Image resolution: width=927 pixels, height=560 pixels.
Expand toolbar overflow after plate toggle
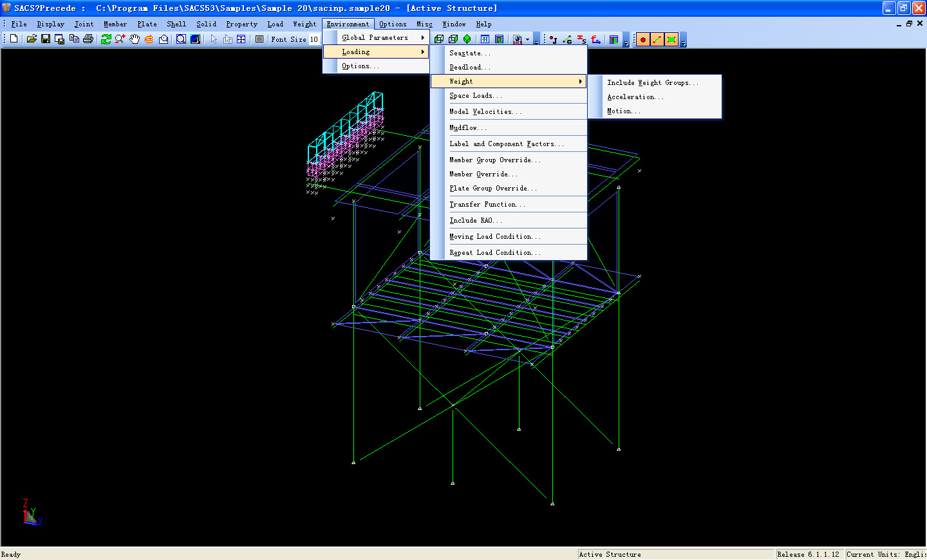684,40
